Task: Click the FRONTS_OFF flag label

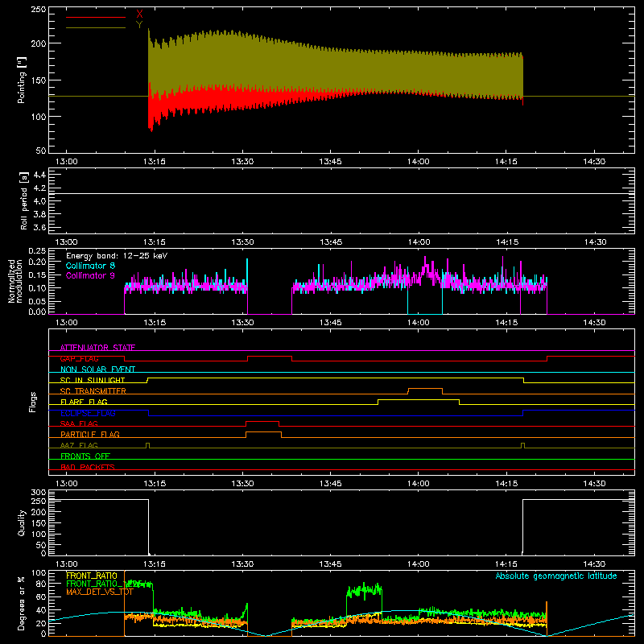Action: coord(85,456)
